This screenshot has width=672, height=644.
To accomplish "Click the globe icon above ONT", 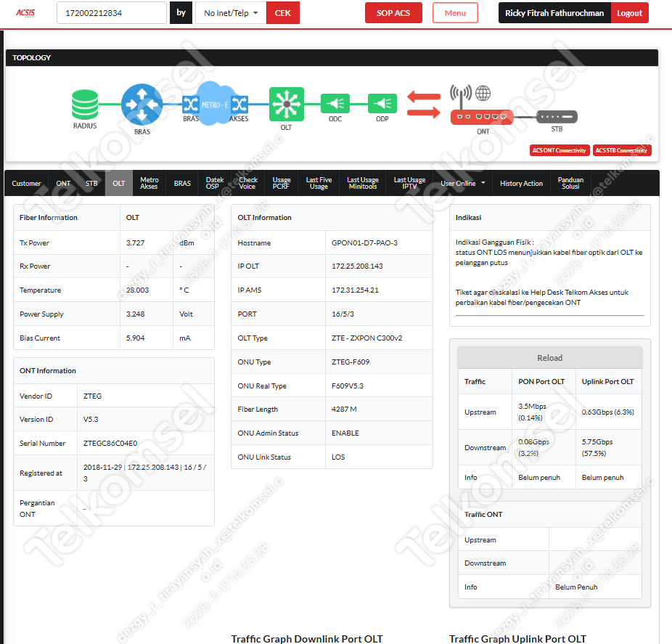I will coord(483,93).
